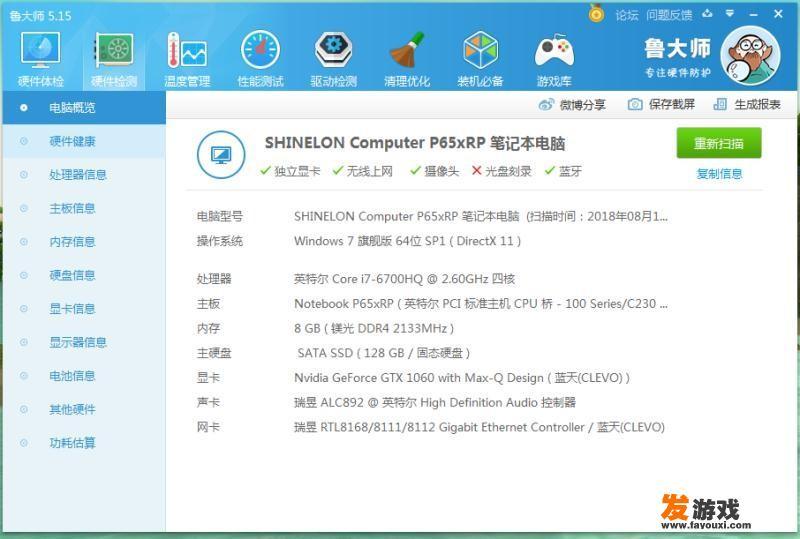Open the 硬件体检 hardware checkup icon

pyautogui.click(x=40, y=59)
